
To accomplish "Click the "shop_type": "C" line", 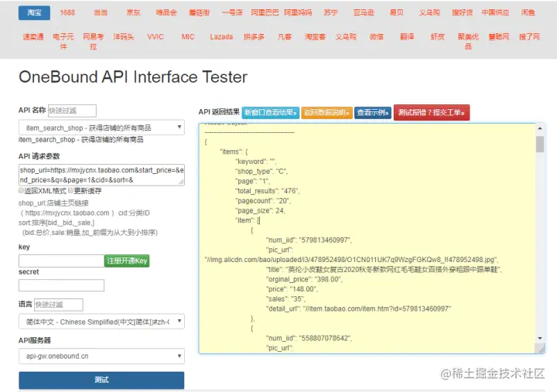I will coord(261,172).
